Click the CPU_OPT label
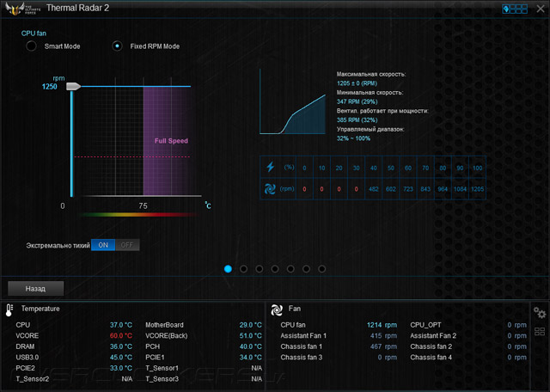The image size is (550, 392). (425, 325)
